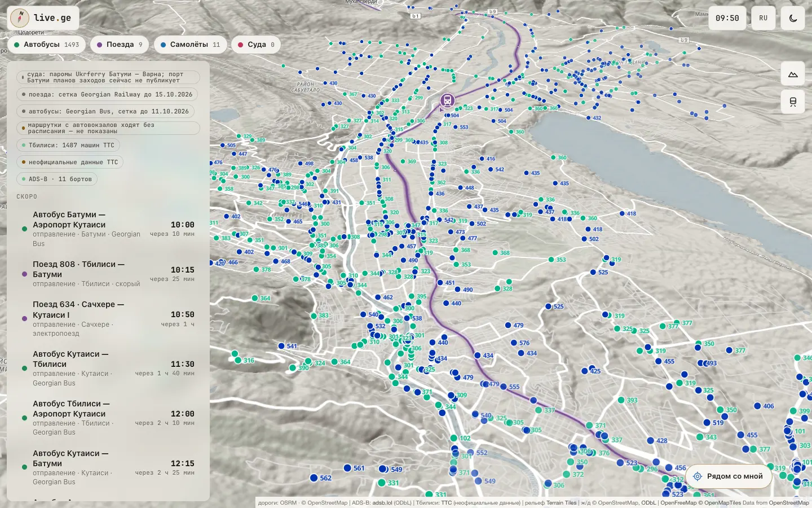Click the ADS-B 11 бортов status chip

point(57,179)
